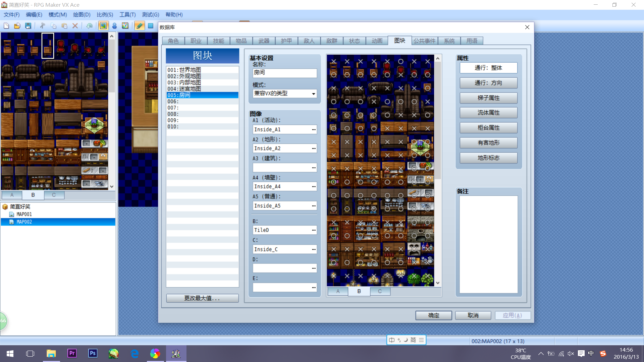Select the Event editing mode icon
The width and height of the screenshot is (644, 362).
(x=114, y=26)
